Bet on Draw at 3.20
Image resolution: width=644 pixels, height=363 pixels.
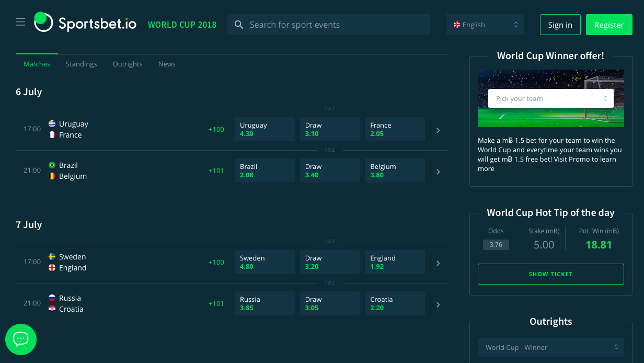coord(330,262)
